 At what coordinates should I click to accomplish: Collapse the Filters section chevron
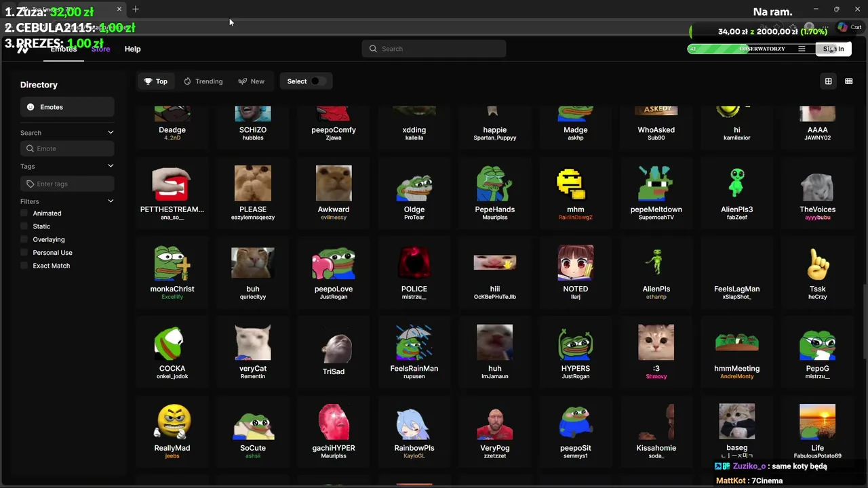pyautogui.click(x=111, y=201)
